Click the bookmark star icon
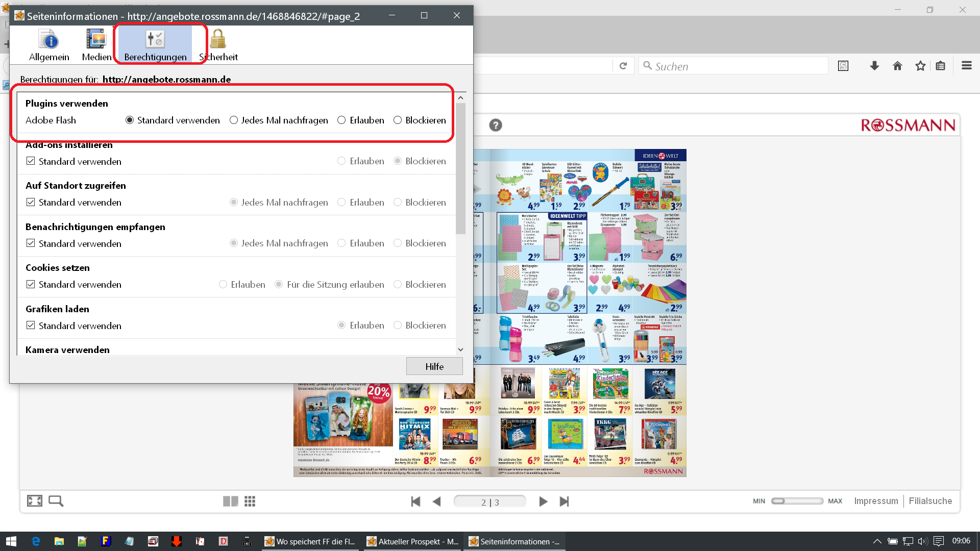This screenshot has width=980, height=551. [x=920, y=66]
